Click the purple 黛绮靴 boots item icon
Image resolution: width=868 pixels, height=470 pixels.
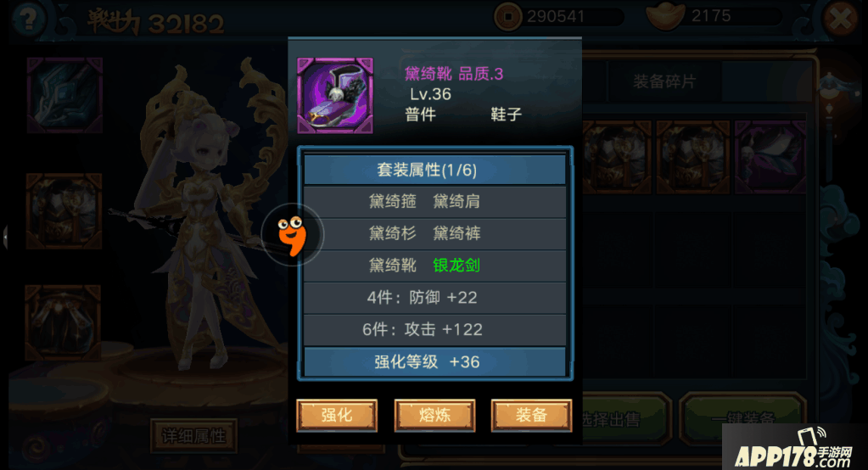[335, 96]
